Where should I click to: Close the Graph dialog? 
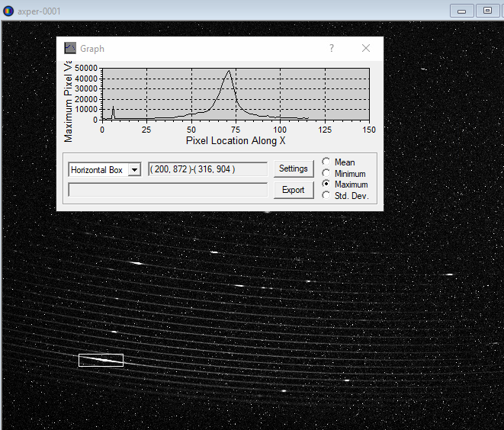(365, 48)
